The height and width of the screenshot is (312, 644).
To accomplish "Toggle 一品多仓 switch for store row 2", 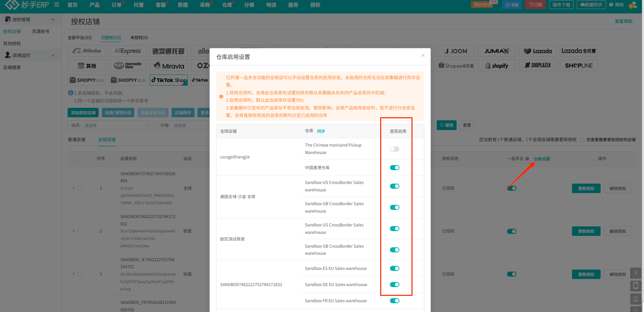I will tap(512, 231).
